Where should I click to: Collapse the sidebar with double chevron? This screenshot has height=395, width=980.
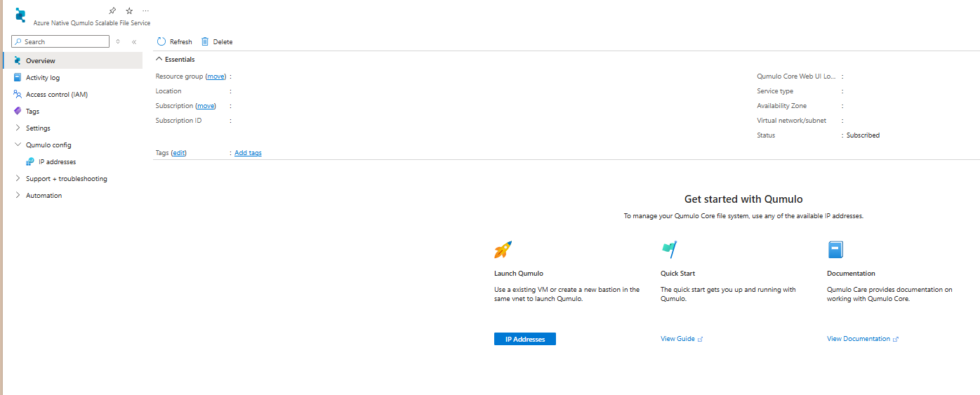pos(134,42)
